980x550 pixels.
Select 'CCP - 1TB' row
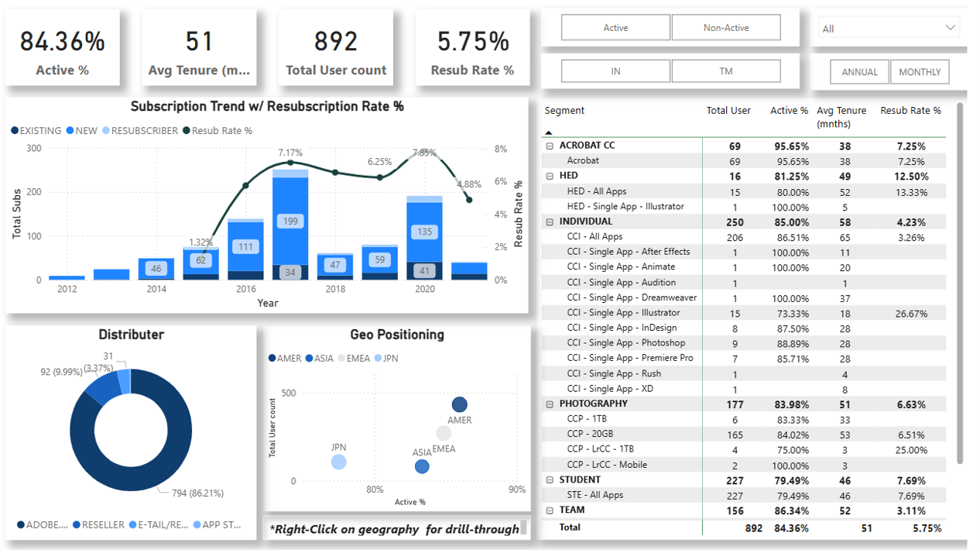coord(744,419)
